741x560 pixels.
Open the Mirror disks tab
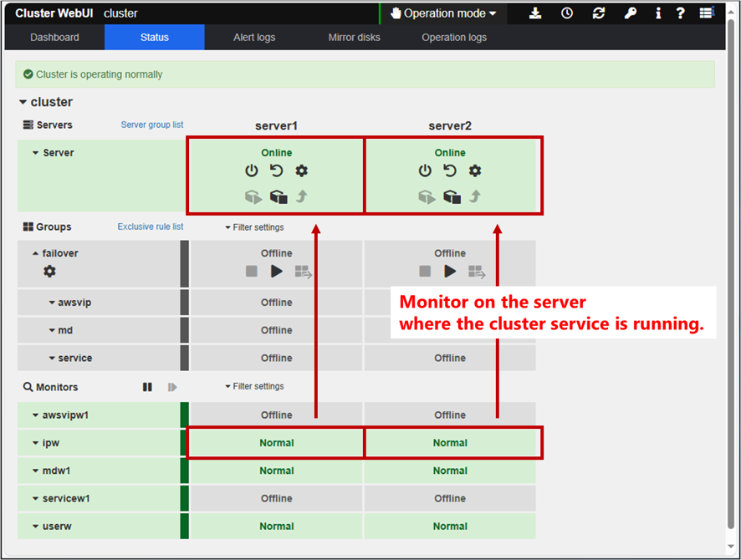click(355, 38)
